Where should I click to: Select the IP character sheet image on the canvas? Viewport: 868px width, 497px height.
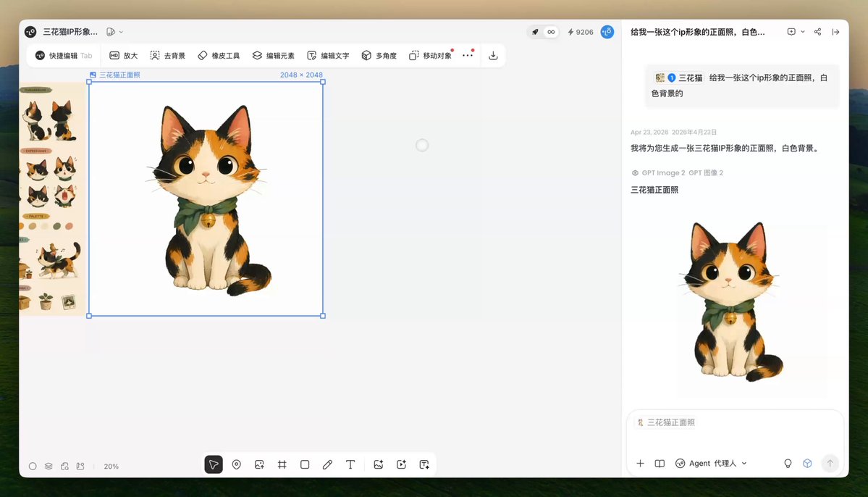(53, 199)
